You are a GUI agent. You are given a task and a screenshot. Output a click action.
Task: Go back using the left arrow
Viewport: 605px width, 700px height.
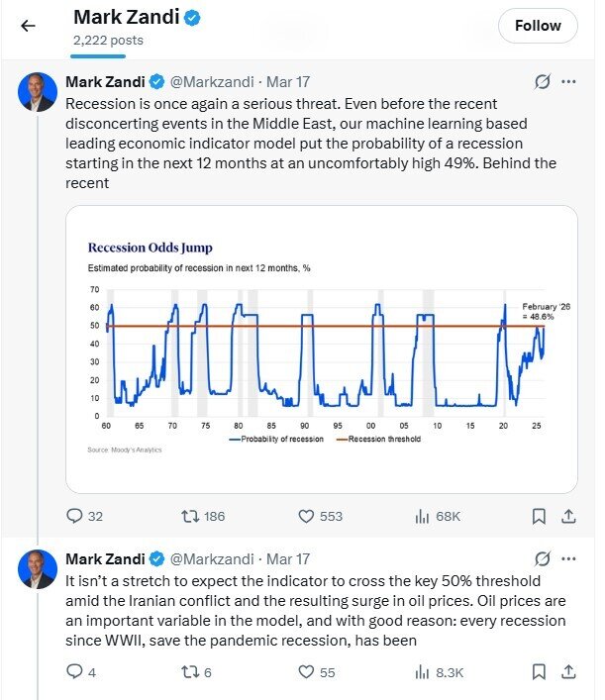click(x=28, y=26)
